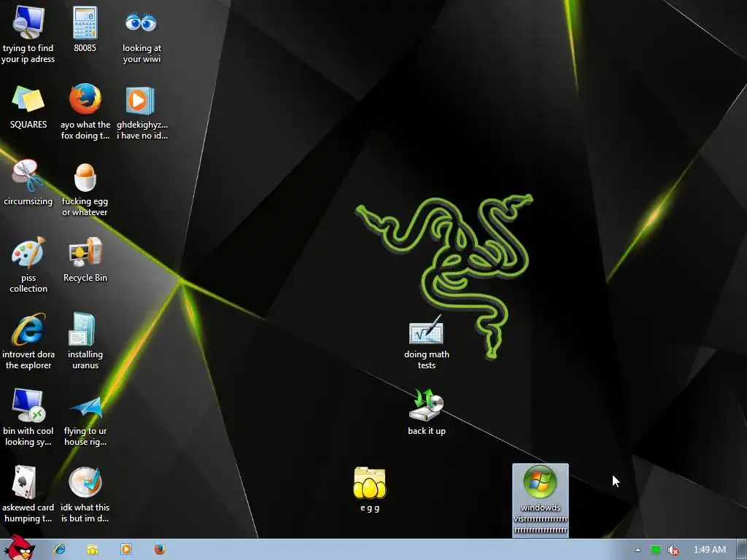Open the 1:49 AM clock
Image resolution: width=747 pixels, height=560 pixels.
(x=709, y=550)
